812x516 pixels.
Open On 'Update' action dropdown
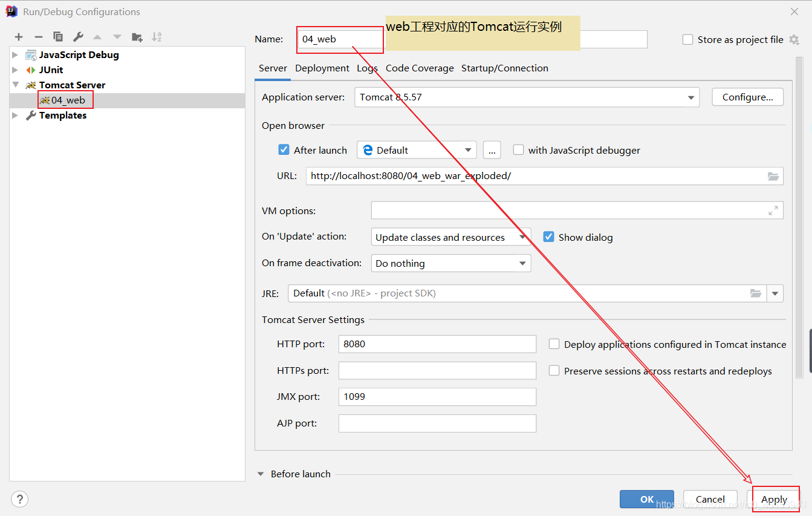[450, 237]
